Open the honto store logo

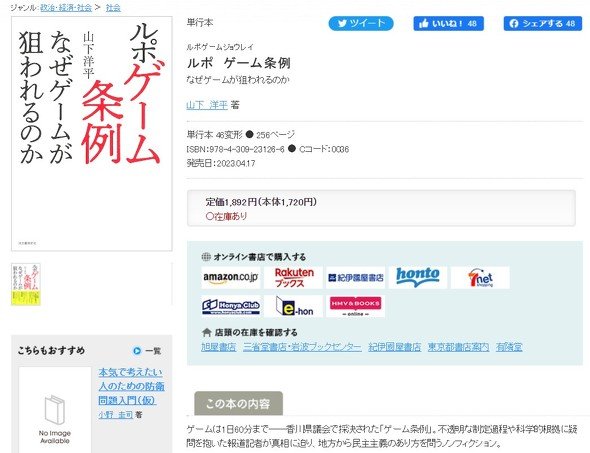pos(418,278)
